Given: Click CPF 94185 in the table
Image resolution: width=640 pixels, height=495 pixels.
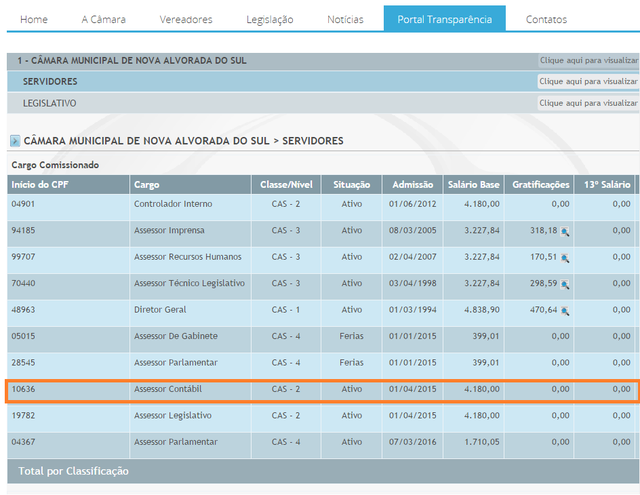Looking at the screenshot, I should [23, 230].
